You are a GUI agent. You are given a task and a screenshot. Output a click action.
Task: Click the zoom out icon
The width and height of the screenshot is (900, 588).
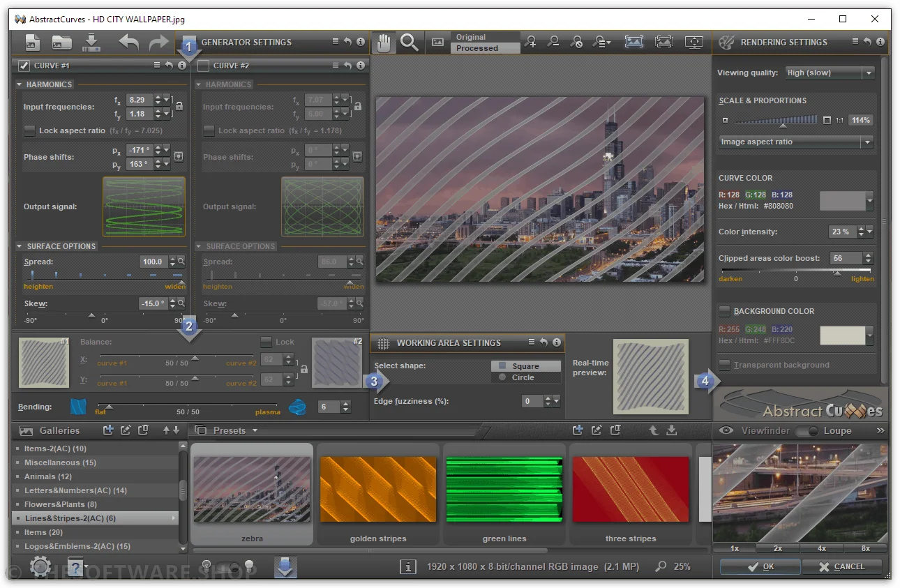[x=553, y=42]
